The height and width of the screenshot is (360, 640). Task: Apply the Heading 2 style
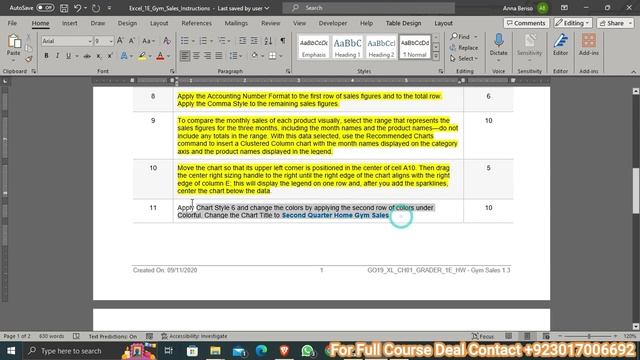381,47
